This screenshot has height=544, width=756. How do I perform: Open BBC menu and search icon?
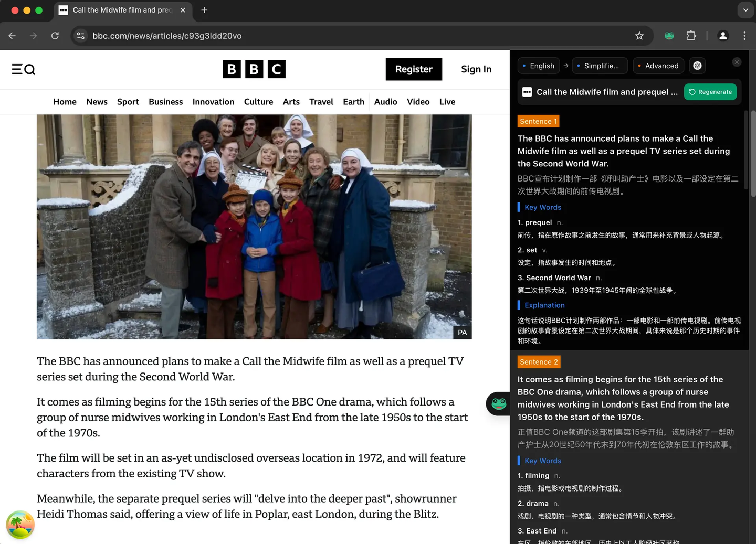[24, 69]
